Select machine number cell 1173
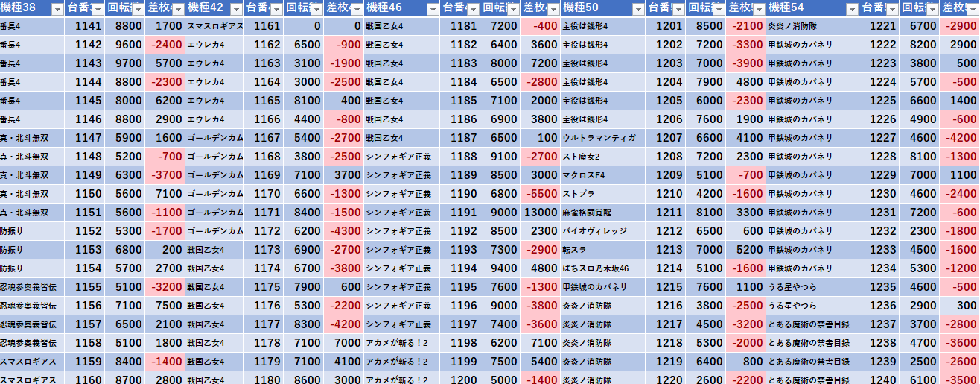The height and width of the screenshot is (384, 980). click(x=264, y=250)
